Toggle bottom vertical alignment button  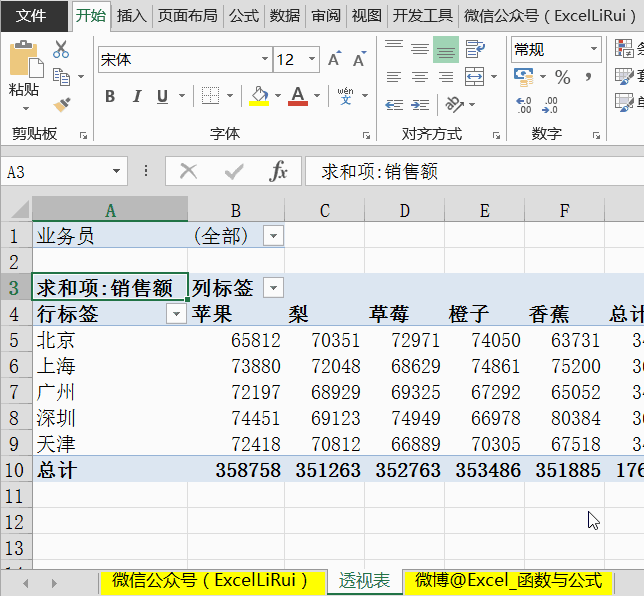(x=446, y=49)
